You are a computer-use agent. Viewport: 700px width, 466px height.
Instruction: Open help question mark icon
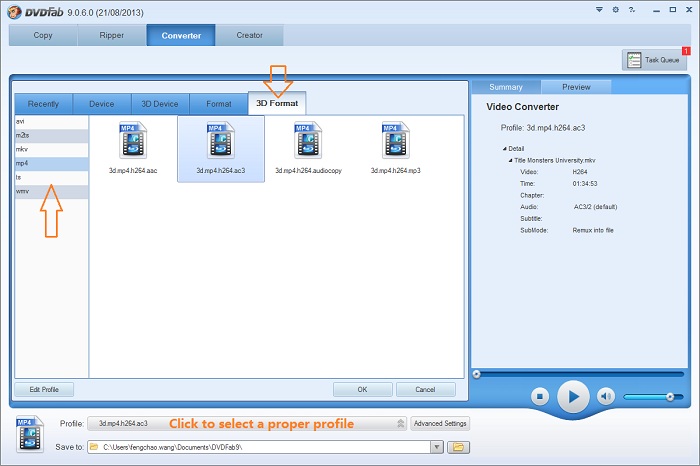pos(632,9)
